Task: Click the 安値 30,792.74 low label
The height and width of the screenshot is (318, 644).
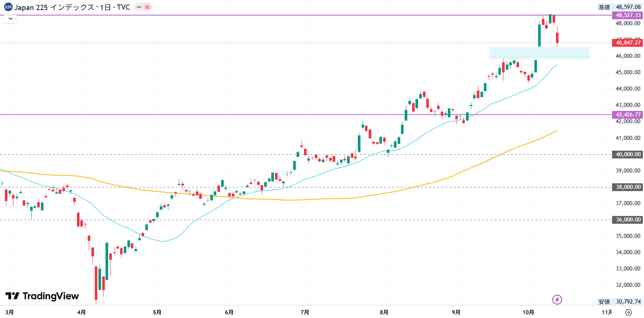Action: (x=619, y=302)
